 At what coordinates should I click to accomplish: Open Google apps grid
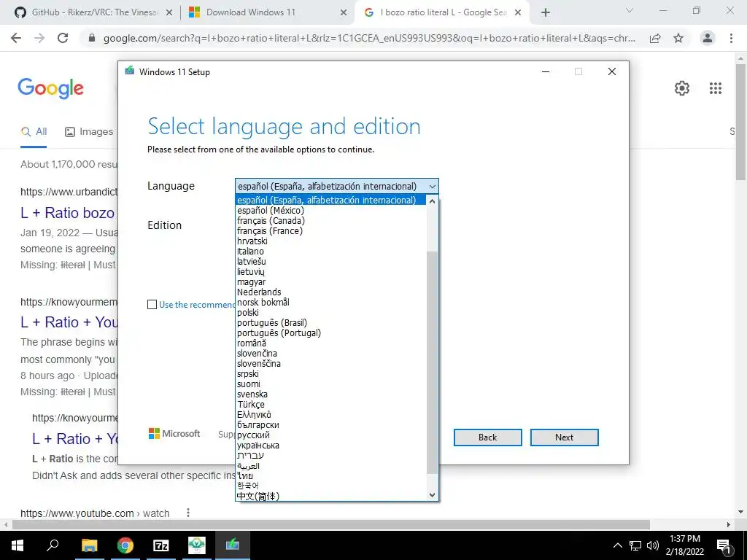716,88
